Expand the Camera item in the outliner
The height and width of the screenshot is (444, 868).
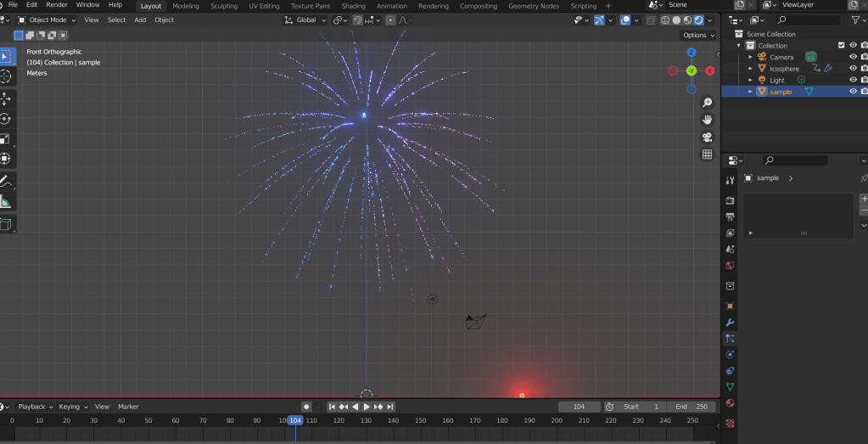click(x=750, y=57)
